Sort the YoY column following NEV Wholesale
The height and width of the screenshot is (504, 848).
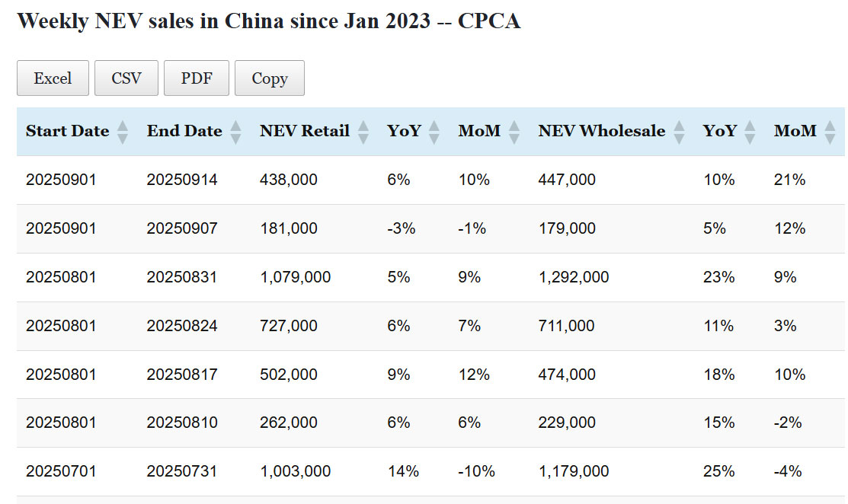pyautogui.click(x=750, y=132)
